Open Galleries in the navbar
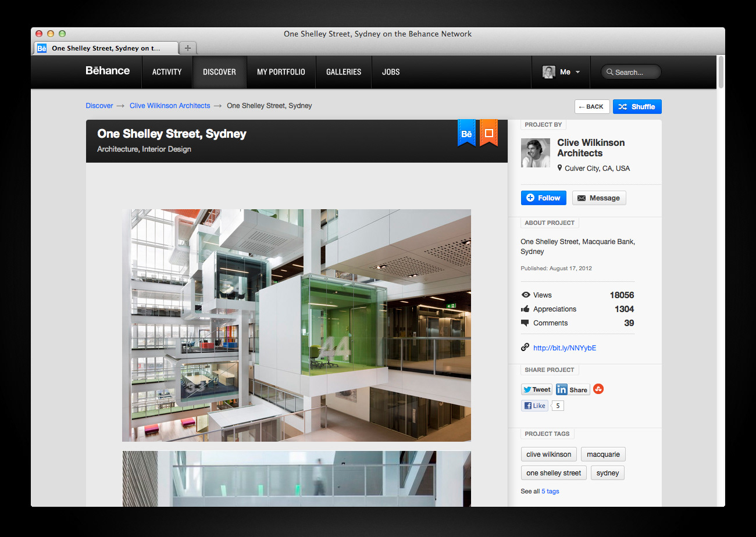The height and width of the screenshot is (537, 756). (x=344, y=72)
